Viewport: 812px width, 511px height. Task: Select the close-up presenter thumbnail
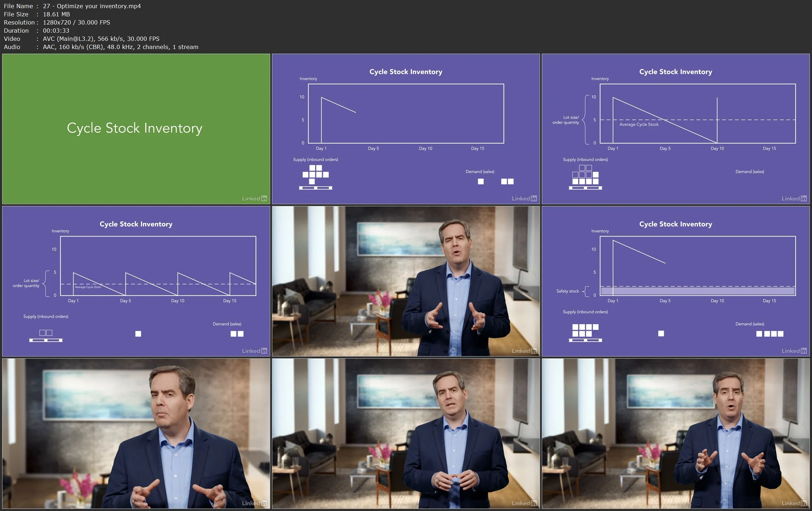[x=136, y=434]
